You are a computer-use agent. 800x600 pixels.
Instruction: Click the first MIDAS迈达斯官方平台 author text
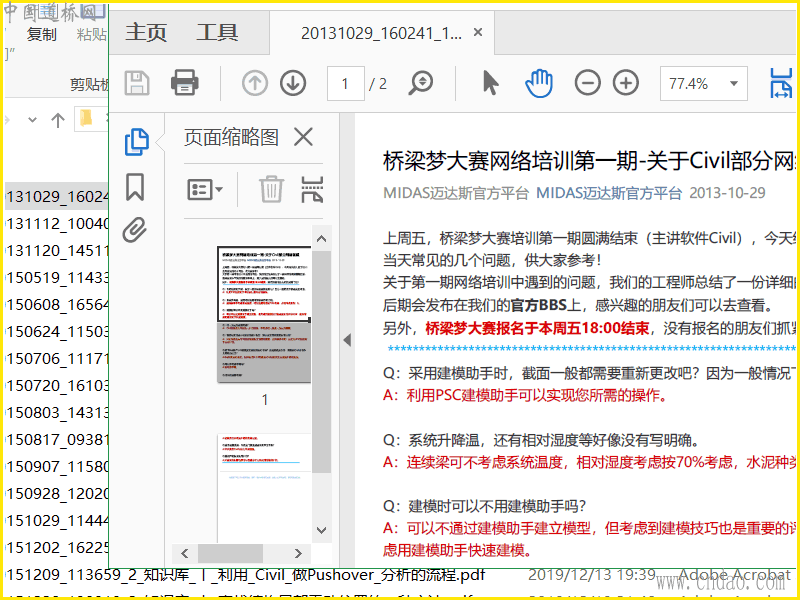click(456, 193)
